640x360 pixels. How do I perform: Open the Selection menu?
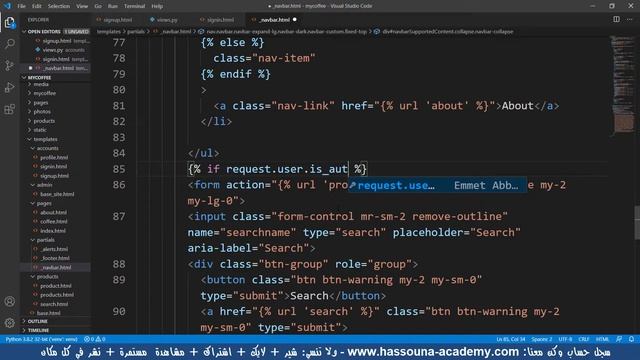[x=59, y=6]
